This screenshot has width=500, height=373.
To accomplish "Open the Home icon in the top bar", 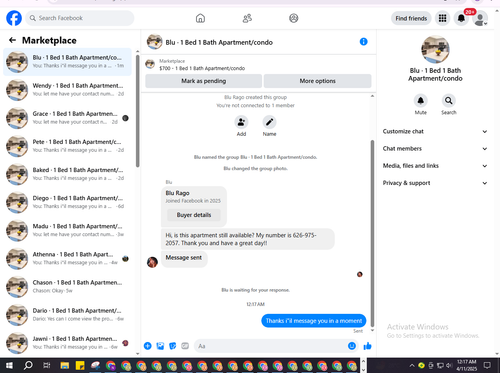I will tap(200, 18).
